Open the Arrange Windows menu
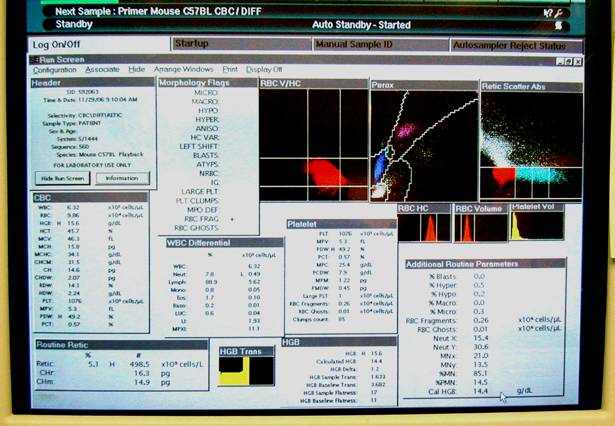The height and width of the screenshot is (426, 615). [x=183, y=70]
